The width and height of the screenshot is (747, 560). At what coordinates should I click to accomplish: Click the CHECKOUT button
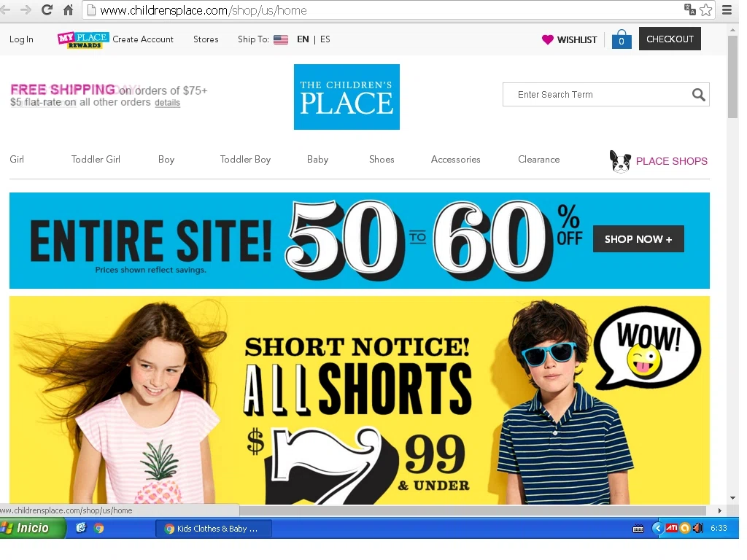670,39
